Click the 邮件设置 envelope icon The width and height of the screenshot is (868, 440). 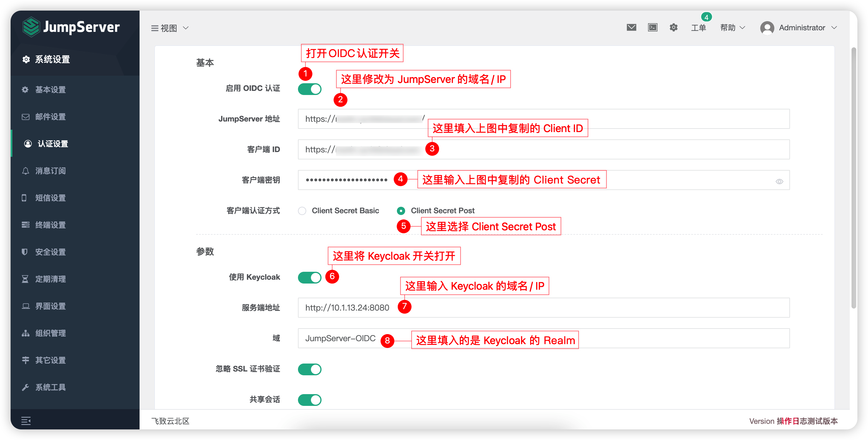coord(26,117)
